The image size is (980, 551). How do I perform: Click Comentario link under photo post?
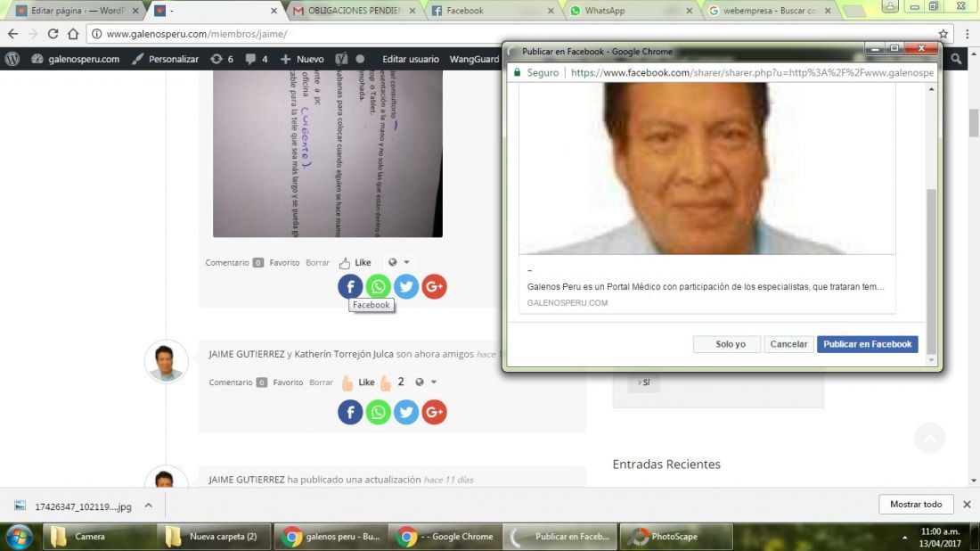(227, 263)
